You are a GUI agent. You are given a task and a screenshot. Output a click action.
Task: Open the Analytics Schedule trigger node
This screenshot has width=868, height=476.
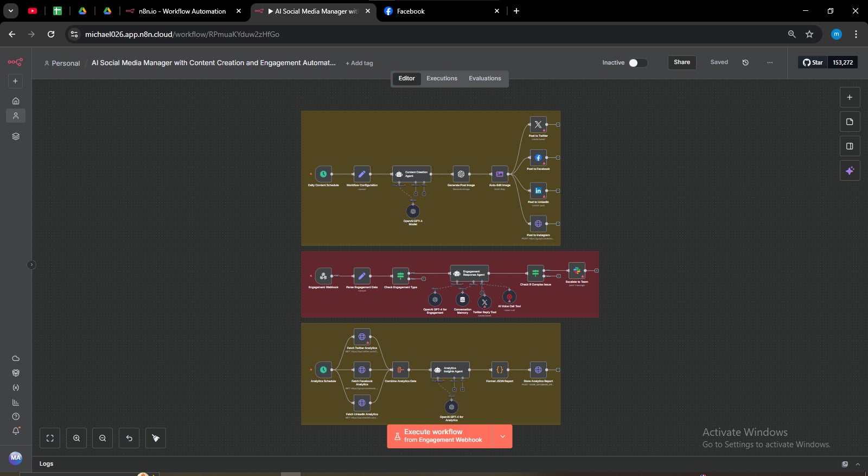(323, 370)
